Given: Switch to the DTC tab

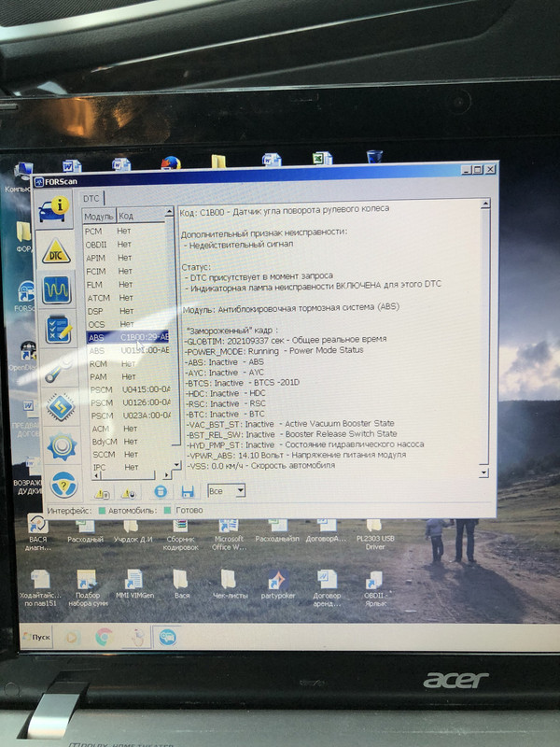Looking at the screenshot, I should [x=91, y=198].
